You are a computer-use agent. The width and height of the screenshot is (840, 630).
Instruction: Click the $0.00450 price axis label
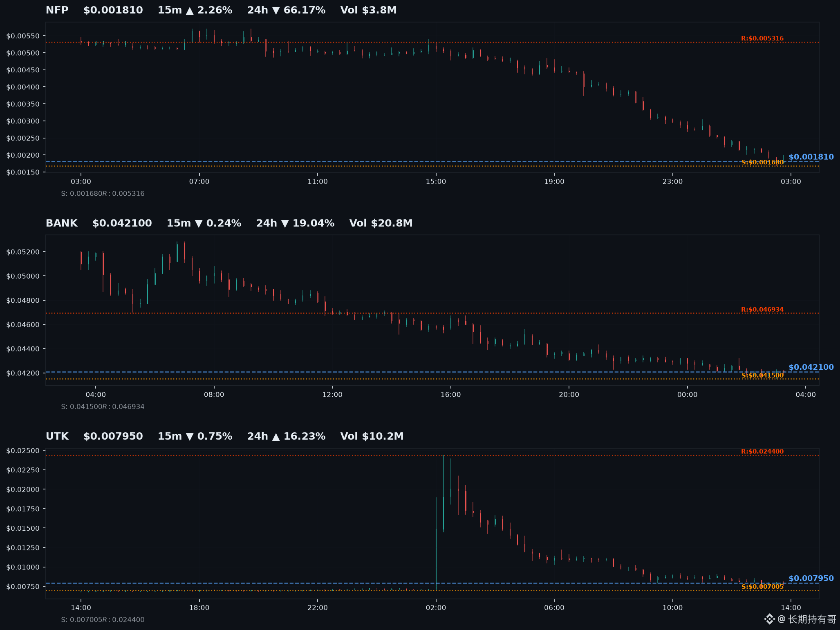[x=23, y=70]
